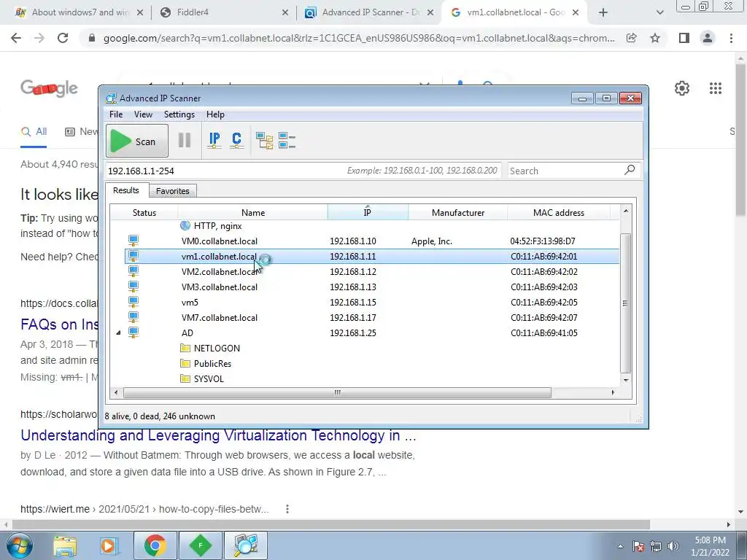Open the wiert.me result's three-dot options
This screenshot has height=560, width=747.
[x=287, y=509]
